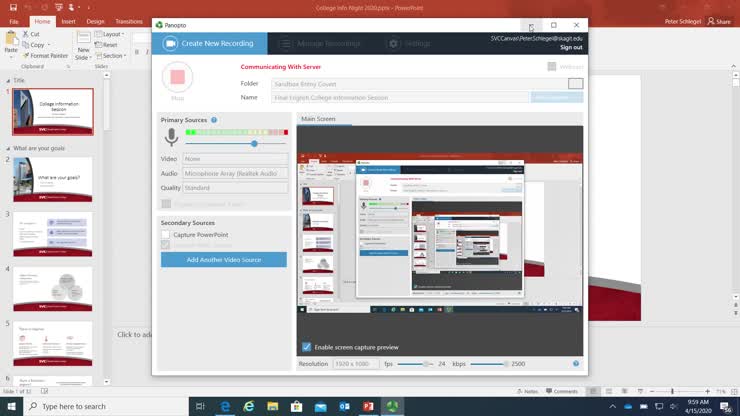Click Cut in the Clipboard group

tap(31, 34)
